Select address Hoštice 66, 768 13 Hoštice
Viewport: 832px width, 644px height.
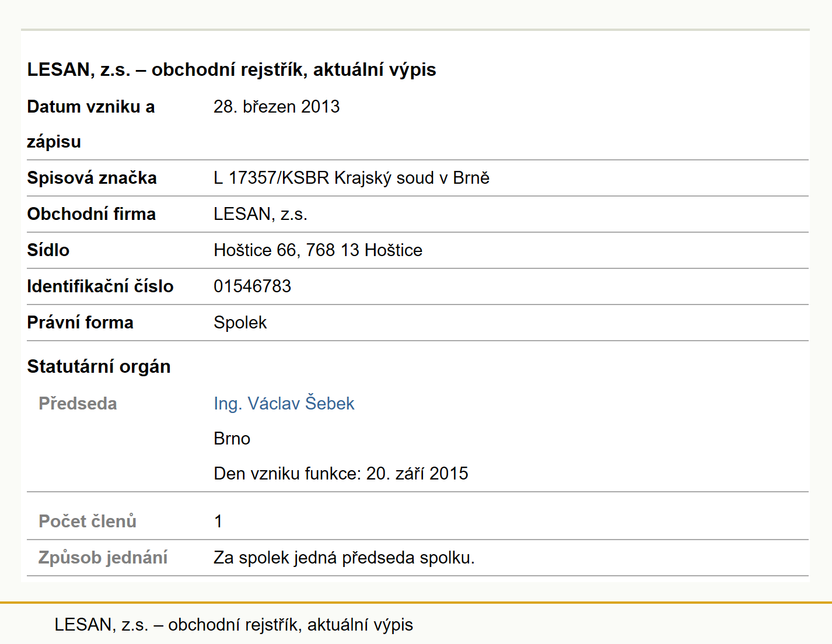click(318, 250)
